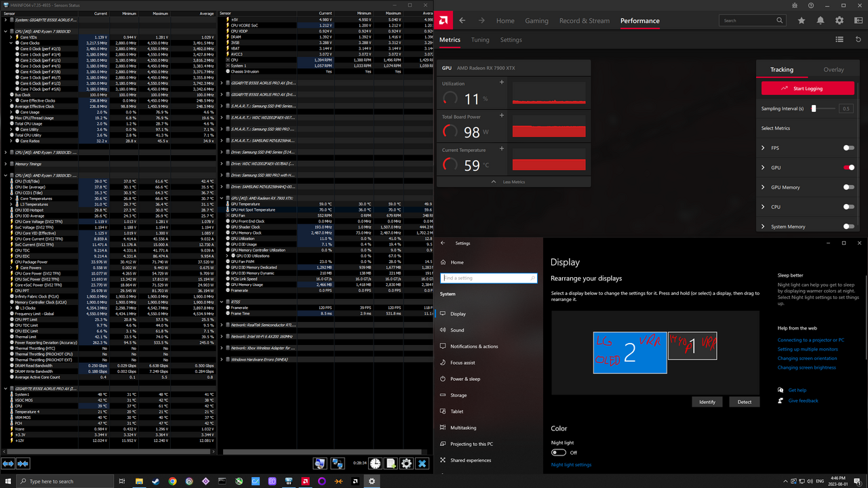Screen dimensions: 868x488
Task: Switch metrics to list view icon
Action: [x=840, y=40]
